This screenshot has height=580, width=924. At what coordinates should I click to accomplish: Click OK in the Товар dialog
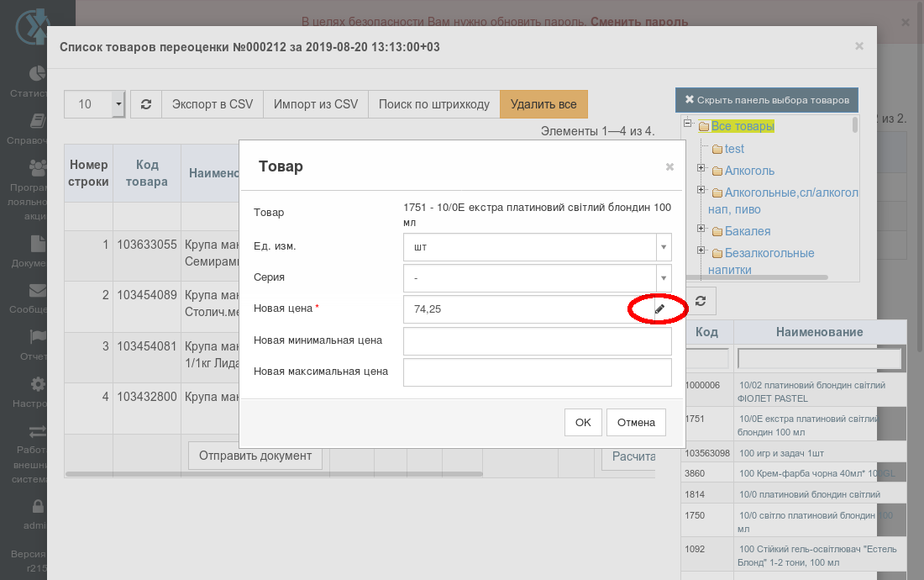[x=583, y=423]
